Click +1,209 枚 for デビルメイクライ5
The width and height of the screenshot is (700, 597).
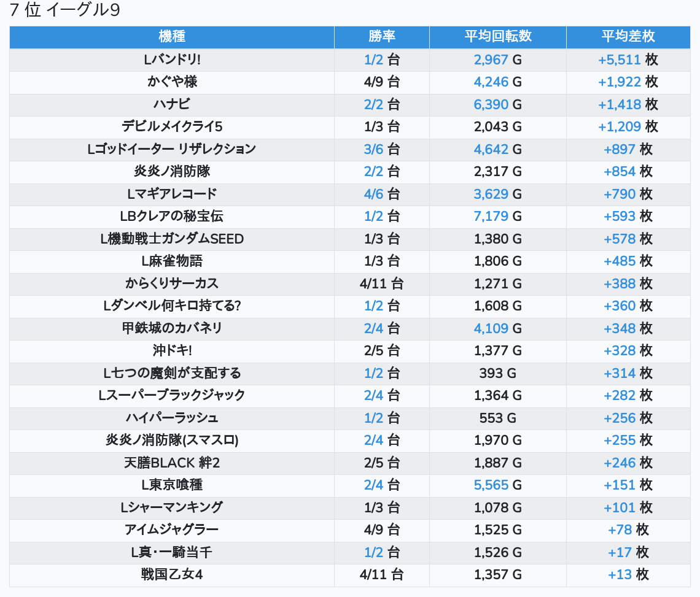pos(628,127)
